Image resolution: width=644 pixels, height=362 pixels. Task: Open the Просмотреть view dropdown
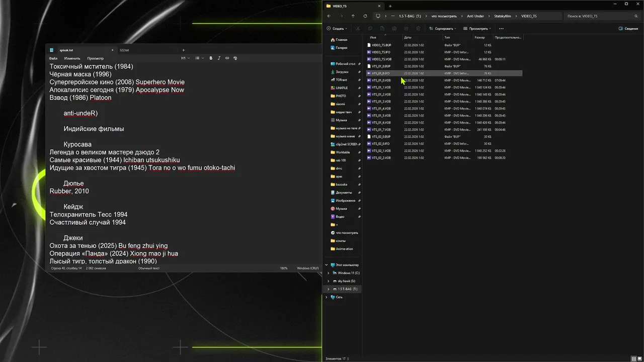(x=478, y=29)
